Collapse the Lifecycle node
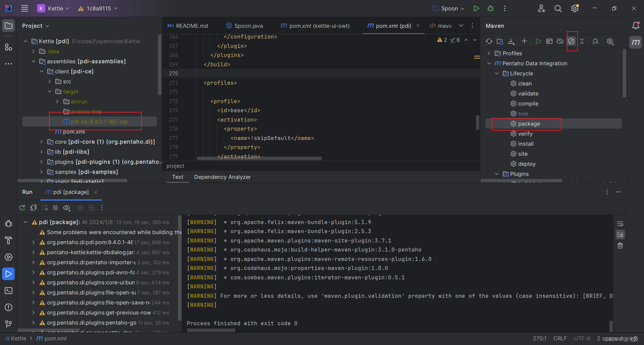This screenshot has width=644, height=345. pyautogui.click(x=497, y=73)
